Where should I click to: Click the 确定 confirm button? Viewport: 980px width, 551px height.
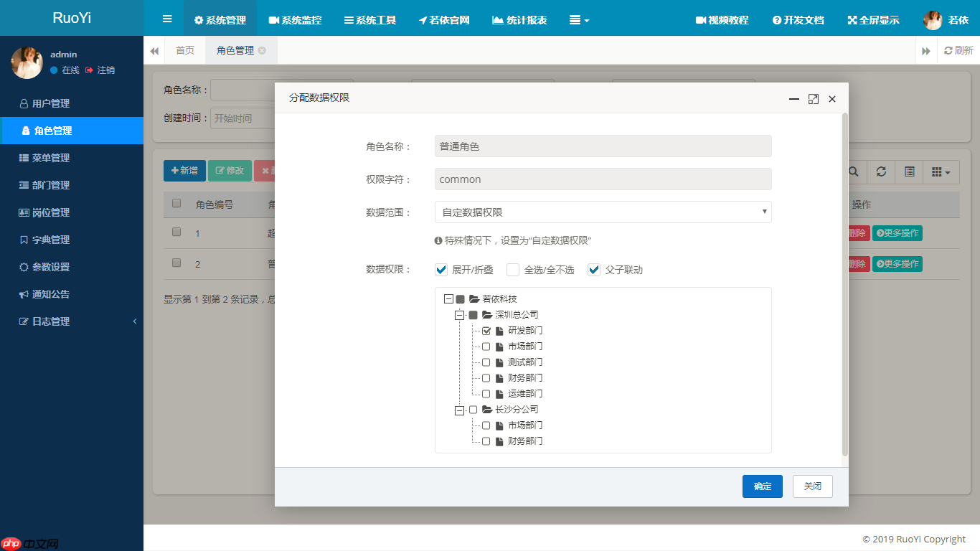point(762,486)
